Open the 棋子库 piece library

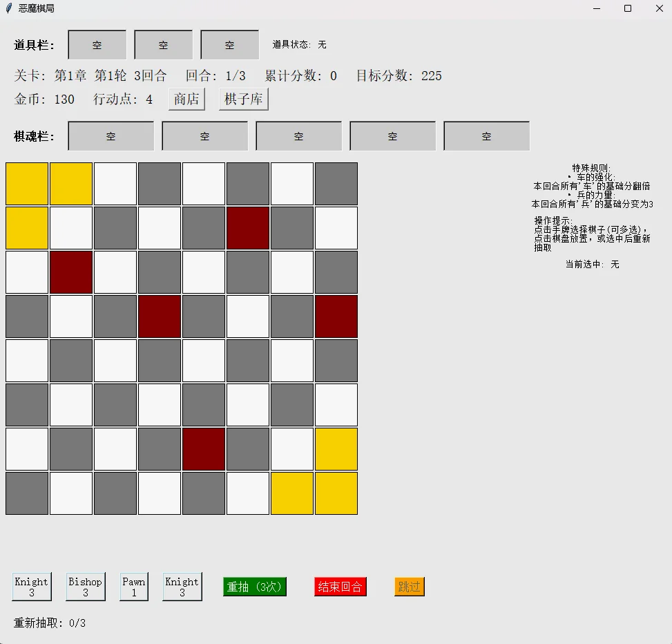243,100
